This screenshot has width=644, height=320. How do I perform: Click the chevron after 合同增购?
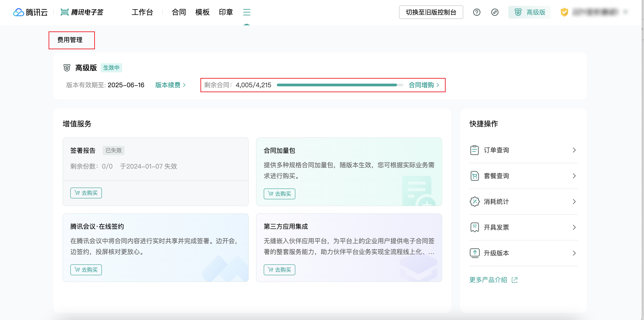438,85
